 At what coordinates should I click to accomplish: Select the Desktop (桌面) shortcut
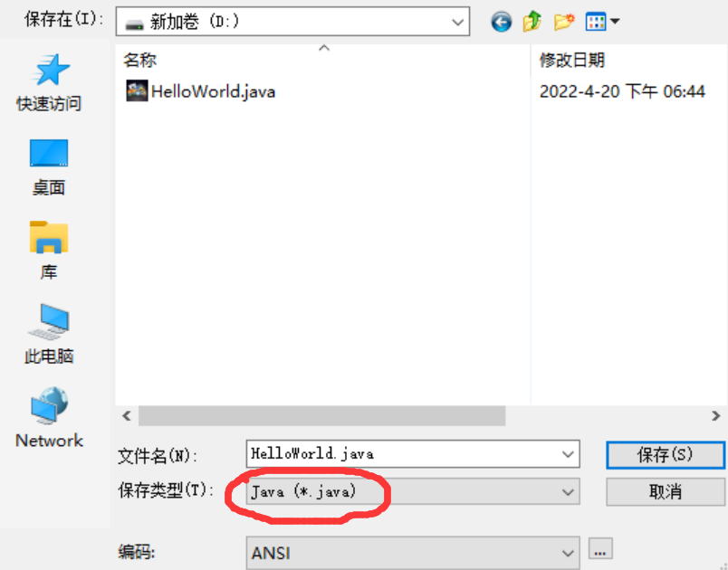coord(49,168)
